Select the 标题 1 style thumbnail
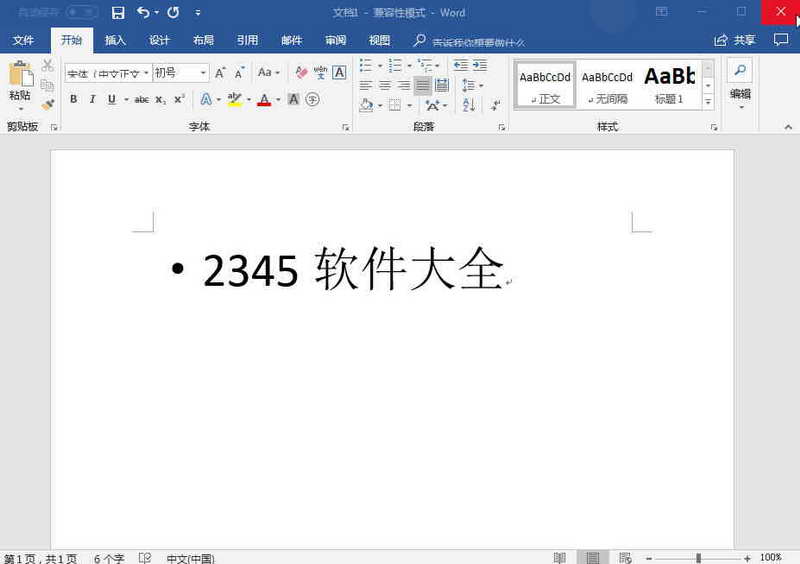The height and width of the screenshot is (564, 800). tap(669, 84)
